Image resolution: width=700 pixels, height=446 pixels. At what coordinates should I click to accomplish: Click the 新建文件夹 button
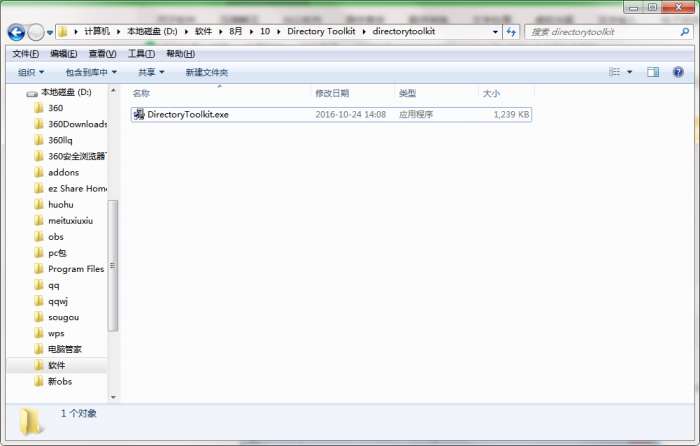pos(207,72)
